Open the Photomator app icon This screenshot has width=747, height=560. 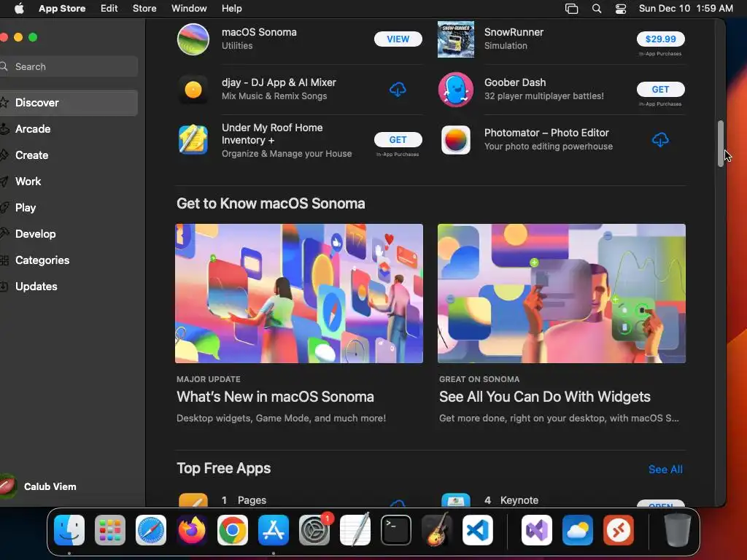[x=456, y=139]
